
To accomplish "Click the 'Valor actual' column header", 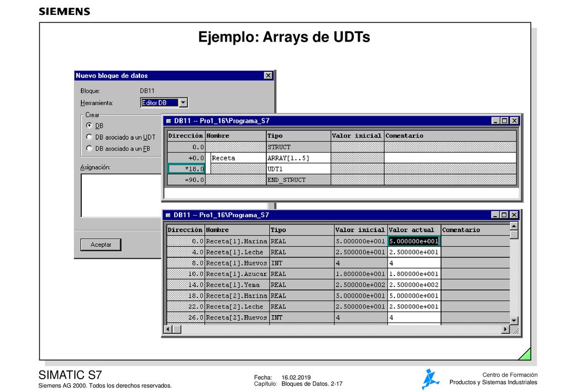I will point(414,230).
